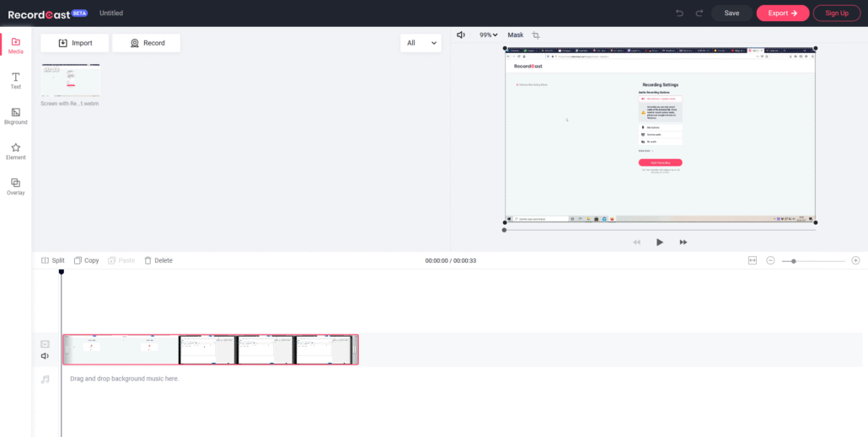
Task: Click the undo arrow icon
Action: 680,13
